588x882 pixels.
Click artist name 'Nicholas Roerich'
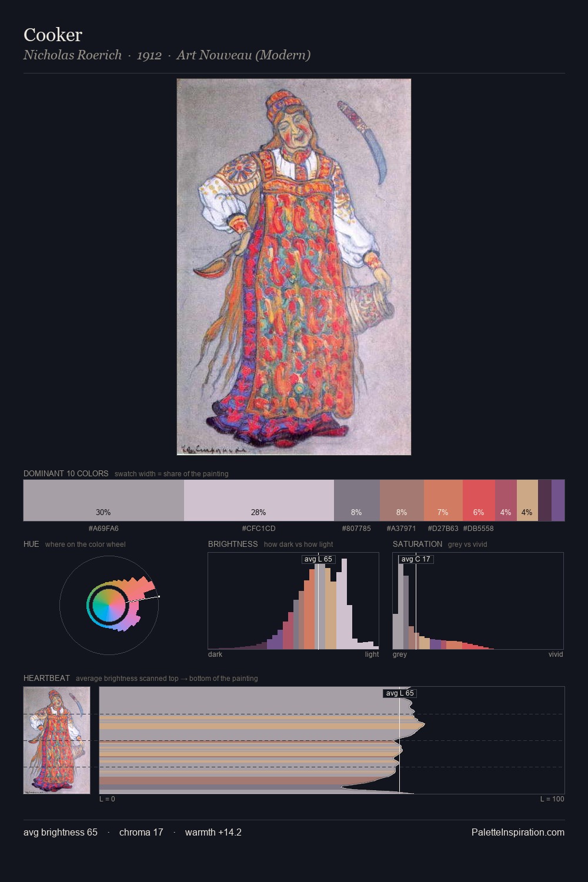tap(72, 55)
